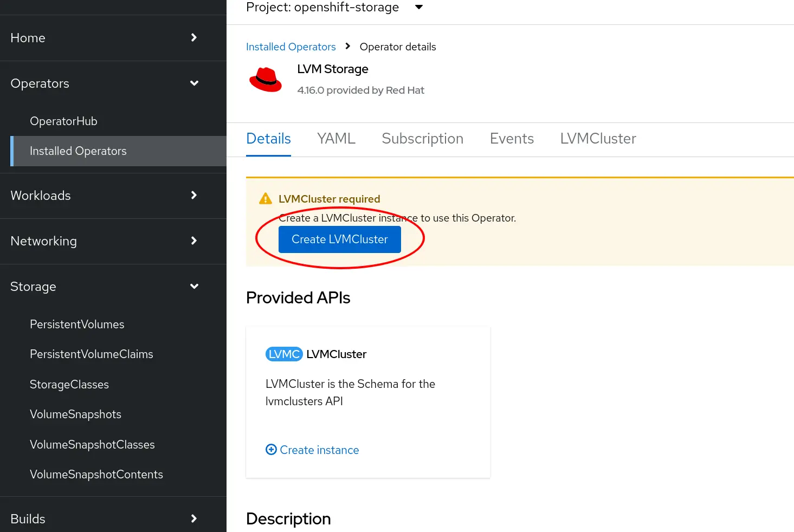Click the Red Hat LVM Storage logo
The image size is (794, 532).
pyautogui.click(x=266, y=80)
